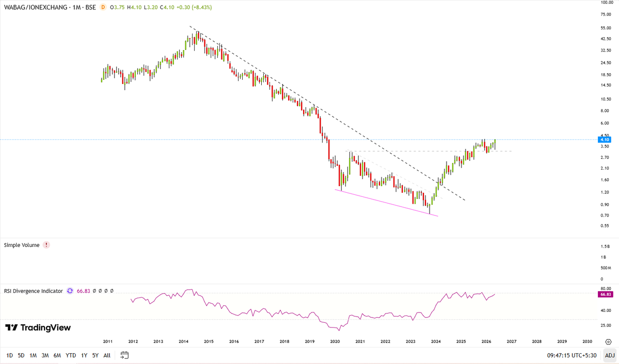
Task: Select the YTD time range
Action: 71,355
